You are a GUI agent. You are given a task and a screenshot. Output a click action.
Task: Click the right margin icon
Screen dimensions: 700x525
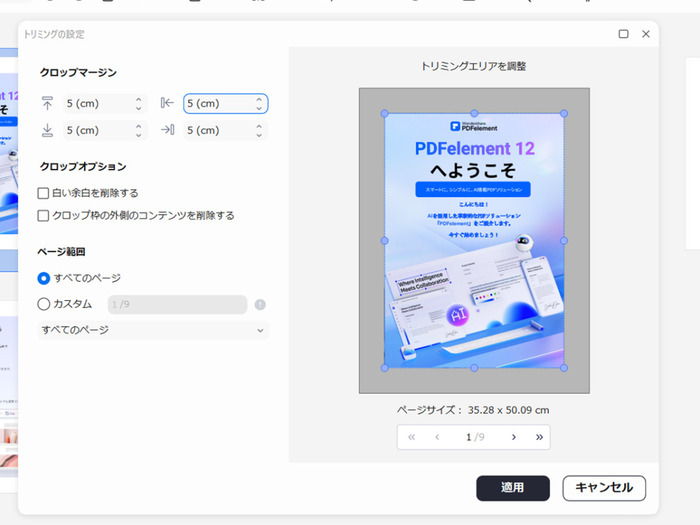click(167, 130)
